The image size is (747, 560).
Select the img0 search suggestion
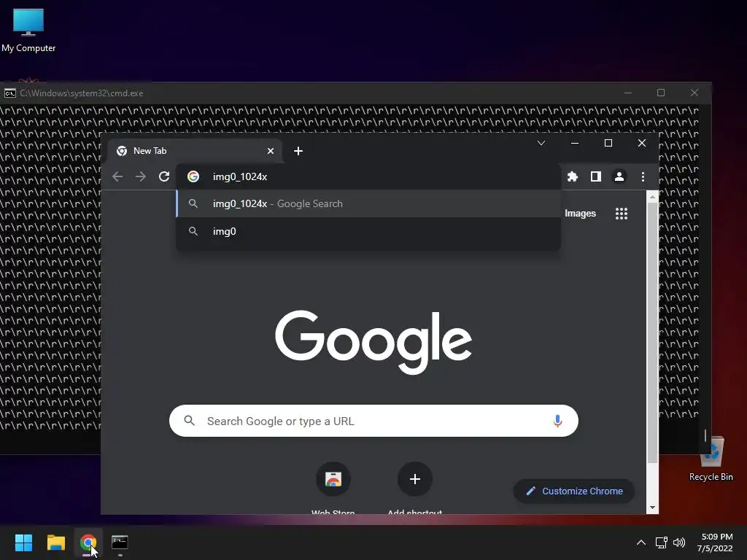(x=368, y=231)
